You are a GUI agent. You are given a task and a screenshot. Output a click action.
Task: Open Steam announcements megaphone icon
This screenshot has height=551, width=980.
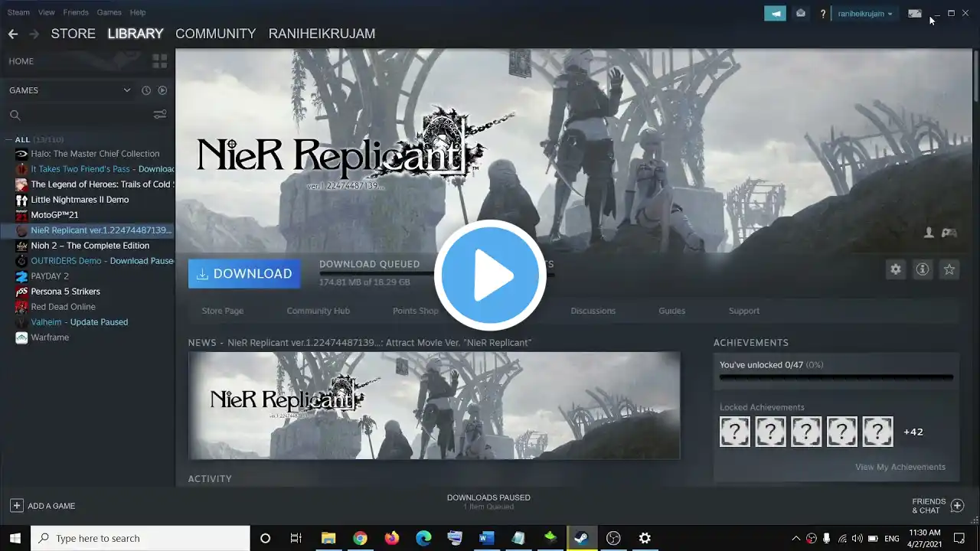775,13
